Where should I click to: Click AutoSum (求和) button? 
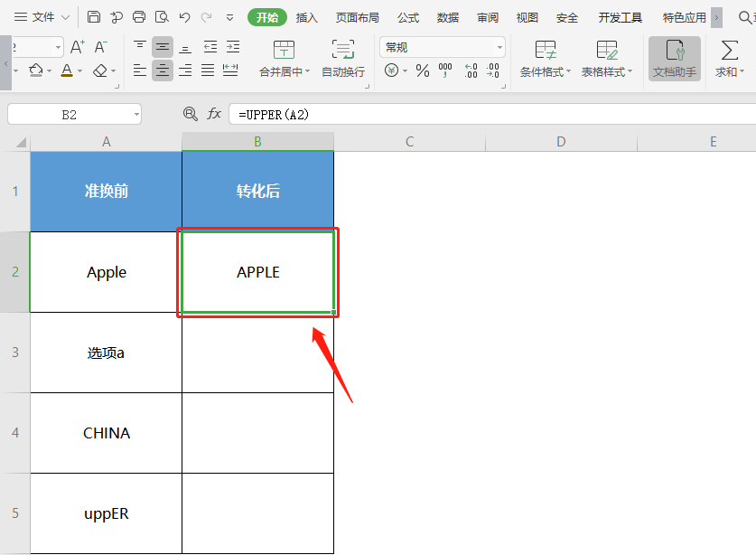[730, 59]
